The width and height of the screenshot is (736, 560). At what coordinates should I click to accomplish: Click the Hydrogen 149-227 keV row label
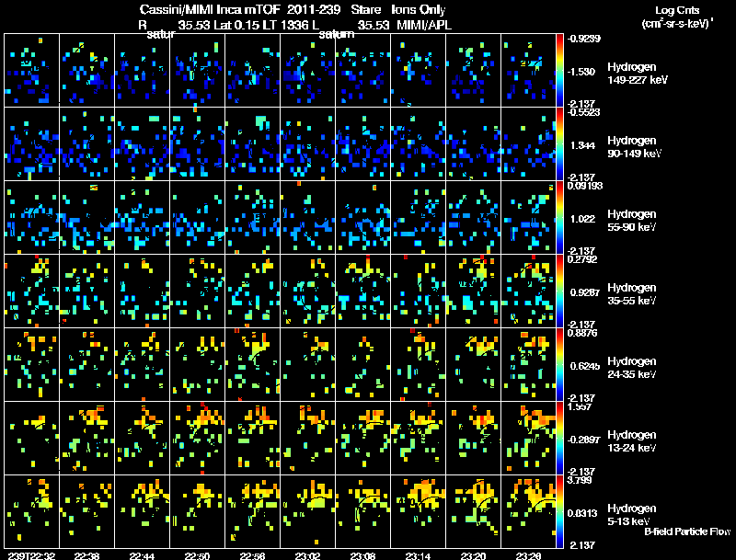(638, 74)
